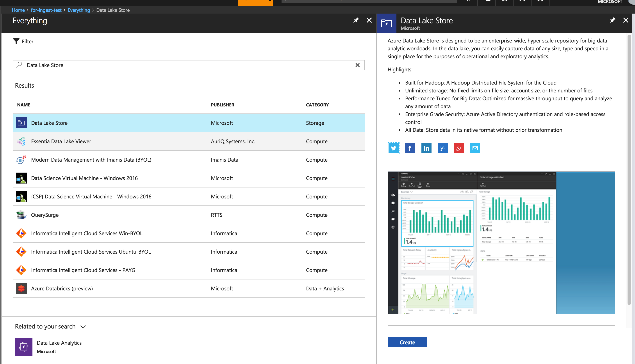Pin the Everything blade
Image resolution: width=635 pixels, height=364 pixels.
coord(356,20)
